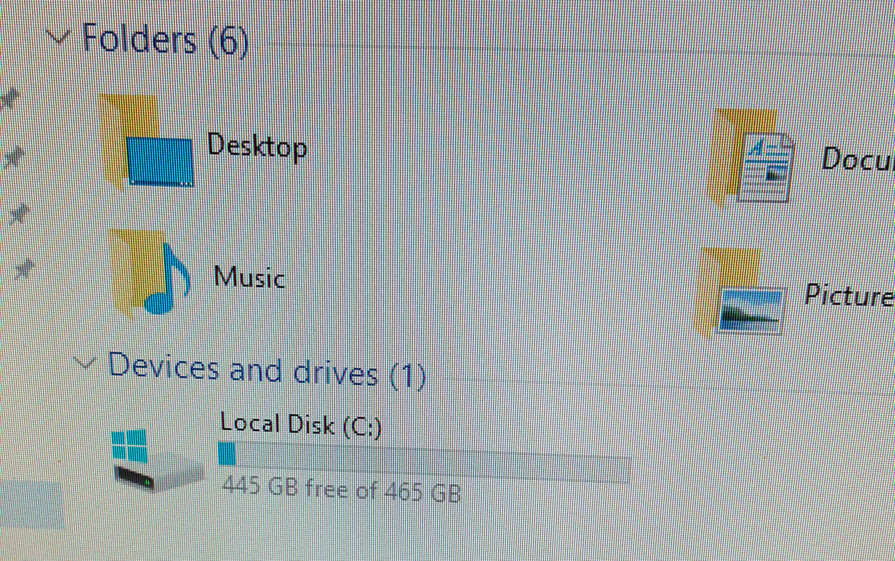
Task: Select the Desktop label text
Action: (x=257, y=146)
